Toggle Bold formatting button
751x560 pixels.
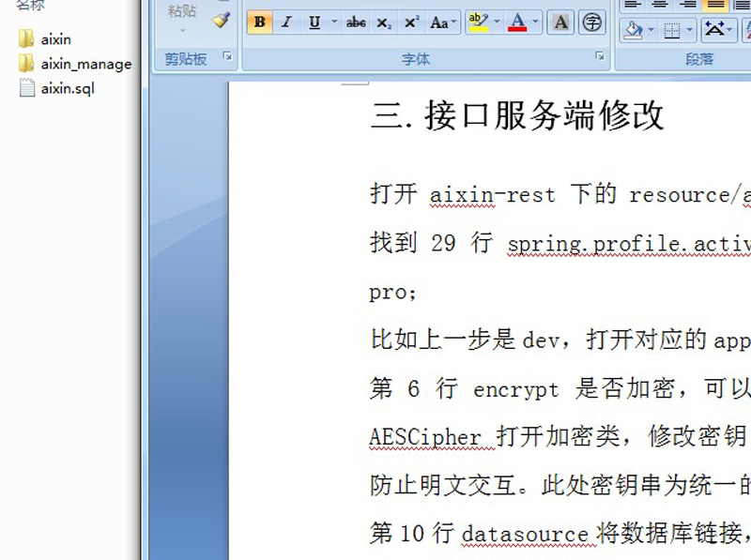[x=260, y=23]
